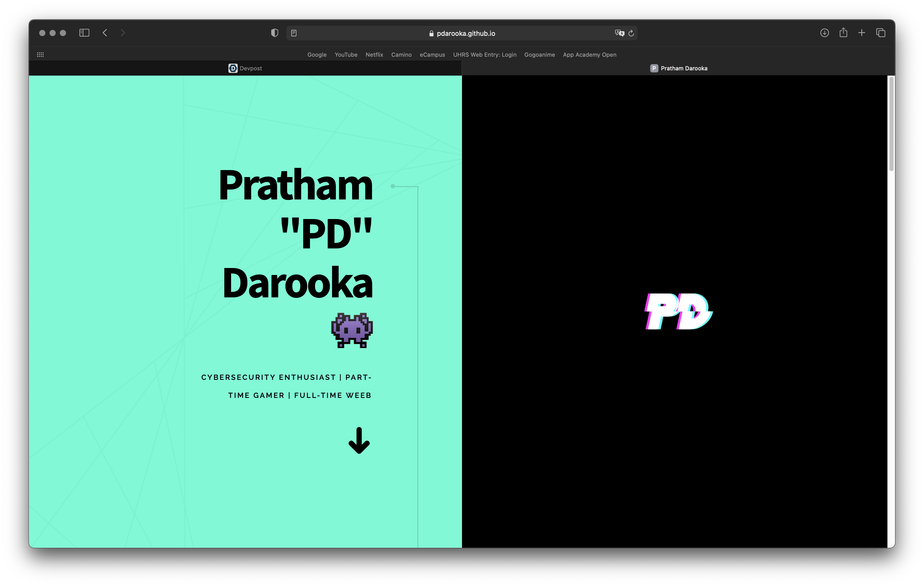Click the tab overview icon
The width and height of the screenshot is (924, 586).
click(881, 33)
